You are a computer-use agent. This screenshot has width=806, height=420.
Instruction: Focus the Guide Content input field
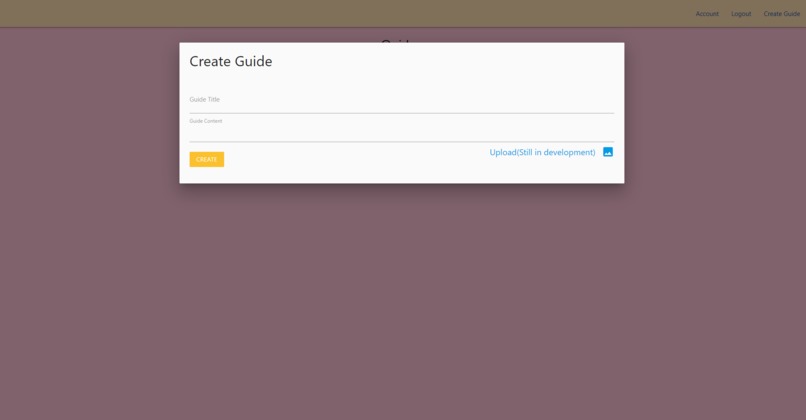401,132
